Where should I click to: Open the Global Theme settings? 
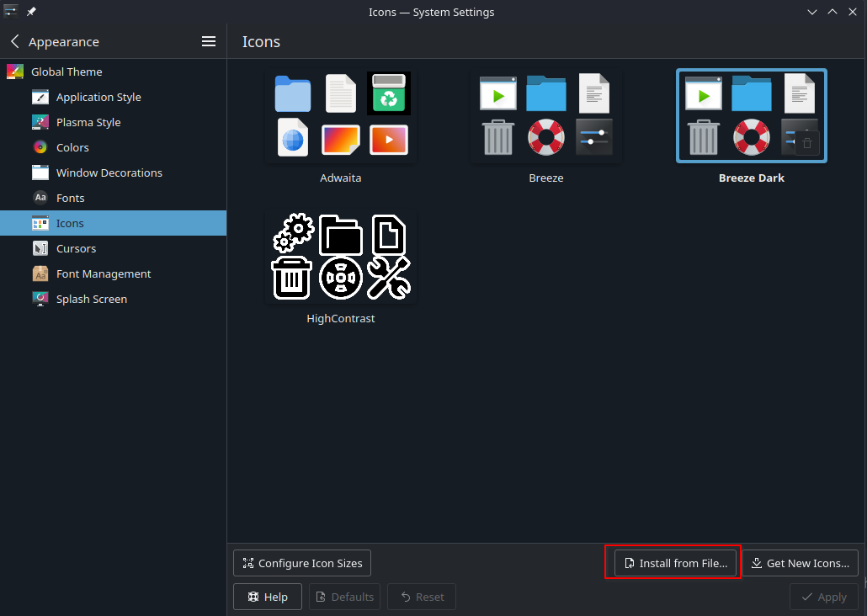click(x=114, y=72)
